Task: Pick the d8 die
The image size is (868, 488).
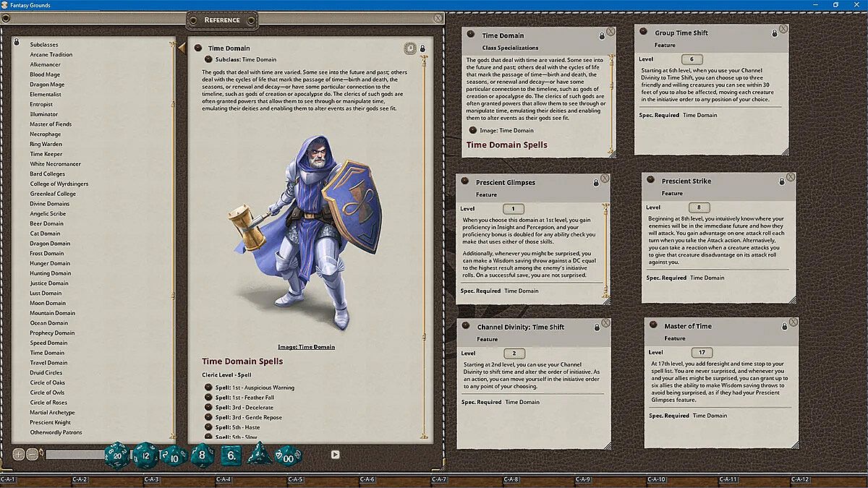Action: pyautogui.click(x=203, y=455)
